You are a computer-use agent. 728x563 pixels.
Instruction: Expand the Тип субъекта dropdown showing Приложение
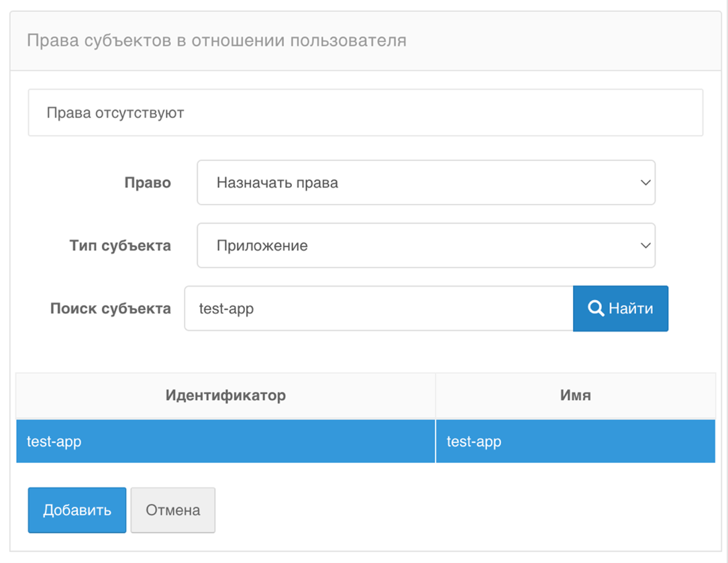425,246
